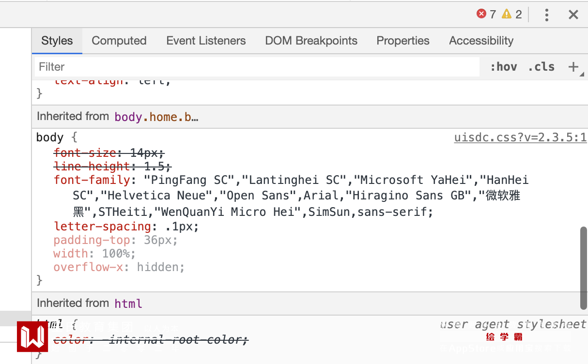Click the red error count icon
Viewport: 588px width, 364px height.
[481, 14]
